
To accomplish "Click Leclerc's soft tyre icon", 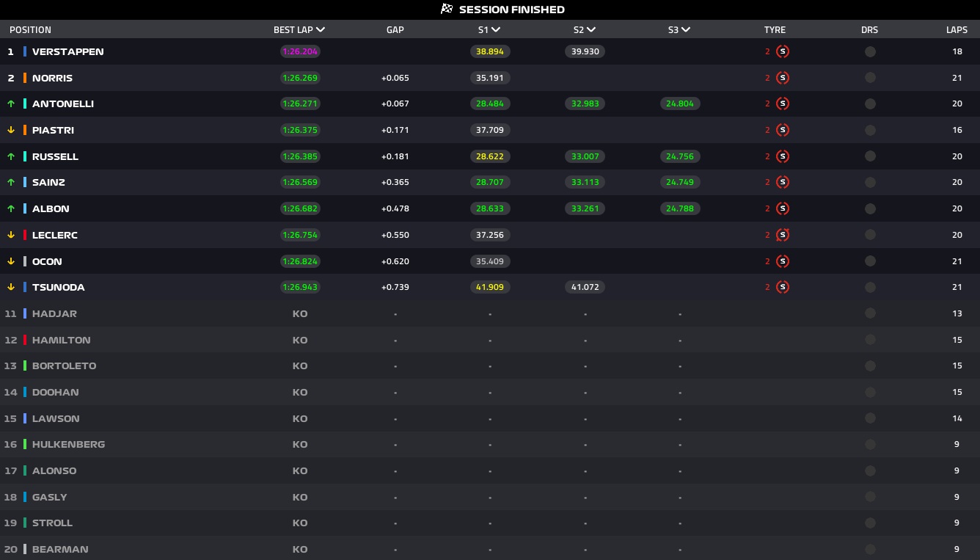I will click(x=783, y=235).
